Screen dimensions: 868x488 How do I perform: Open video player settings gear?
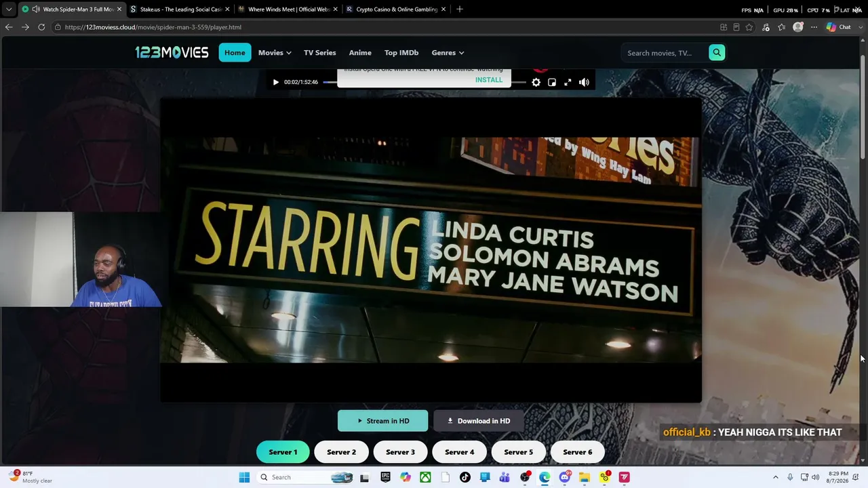[536, 82]
